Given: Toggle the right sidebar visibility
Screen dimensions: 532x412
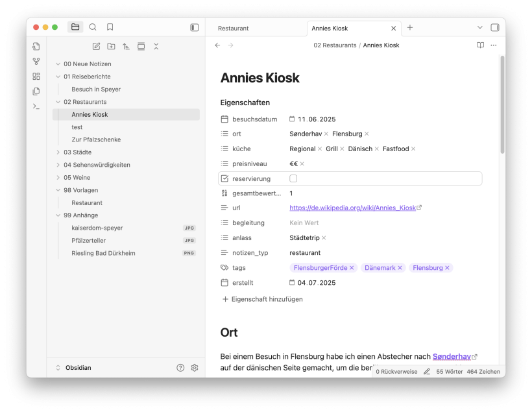Looking at the screenshot, I should coord(495,27).
